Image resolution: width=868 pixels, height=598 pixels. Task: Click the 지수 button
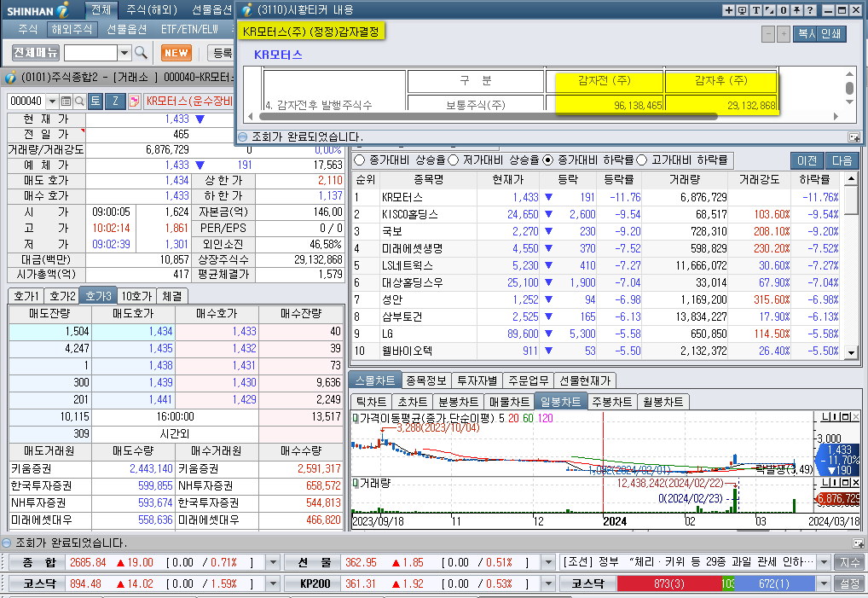[x=849, y=562]
